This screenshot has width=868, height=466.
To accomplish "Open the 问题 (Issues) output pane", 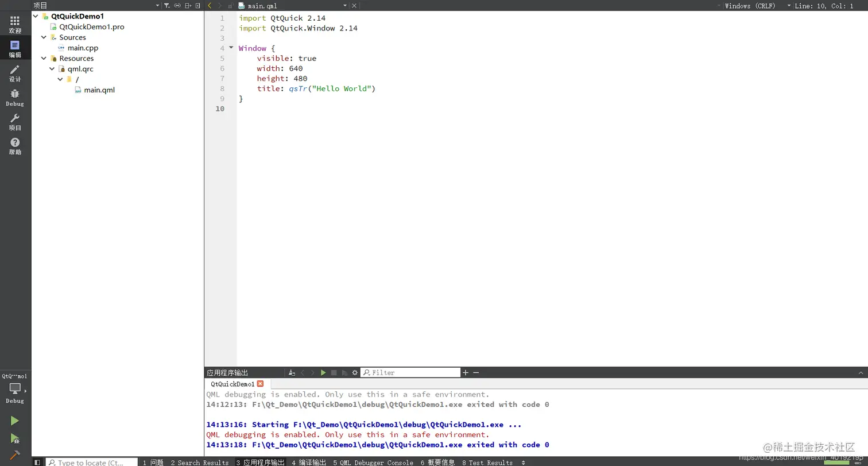I will tap(153, 462).
